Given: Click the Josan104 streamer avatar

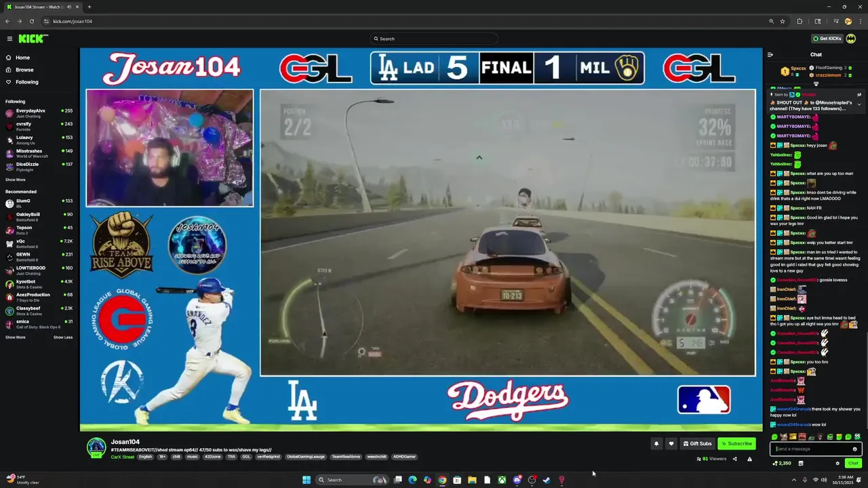Looking at the screenshot, I should click(x=96, y=447).
